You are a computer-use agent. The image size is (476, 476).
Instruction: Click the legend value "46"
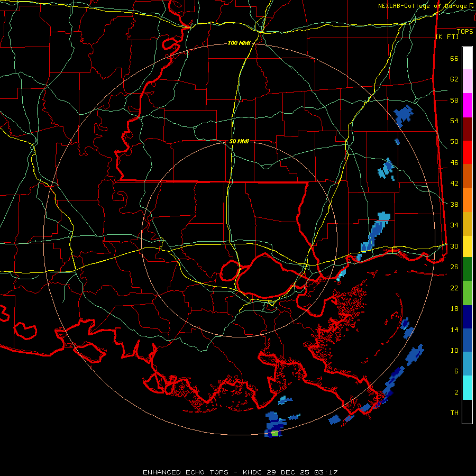click(454, 163)
